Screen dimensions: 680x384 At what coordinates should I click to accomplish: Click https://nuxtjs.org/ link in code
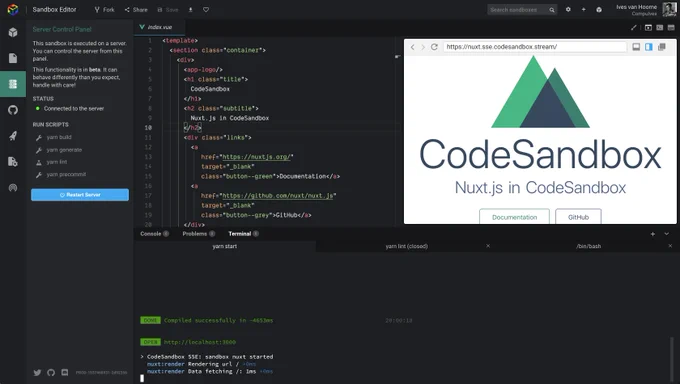coord(256,157)
